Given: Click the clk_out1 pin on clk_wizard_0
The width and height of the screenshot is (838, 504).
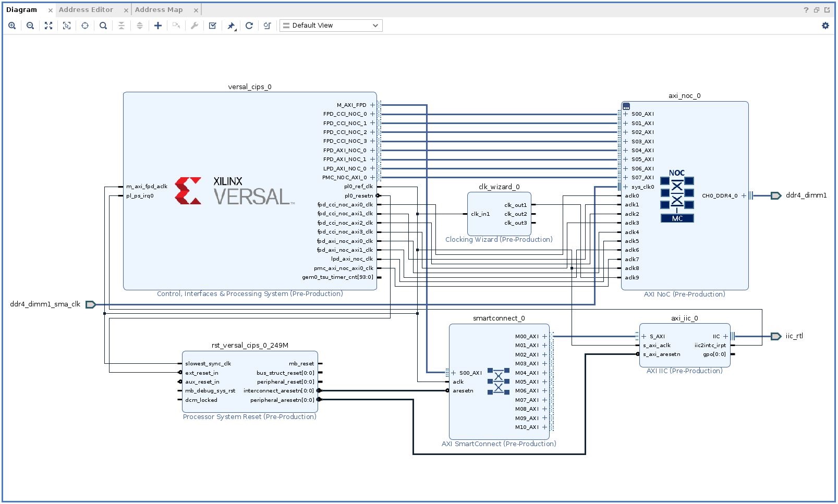Looking at the screenshot, I should click(x=516, y=205).
